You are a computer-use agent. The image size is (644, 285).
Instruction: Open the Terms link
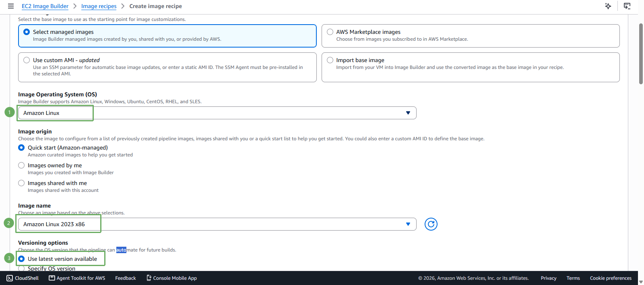[573, 278]
